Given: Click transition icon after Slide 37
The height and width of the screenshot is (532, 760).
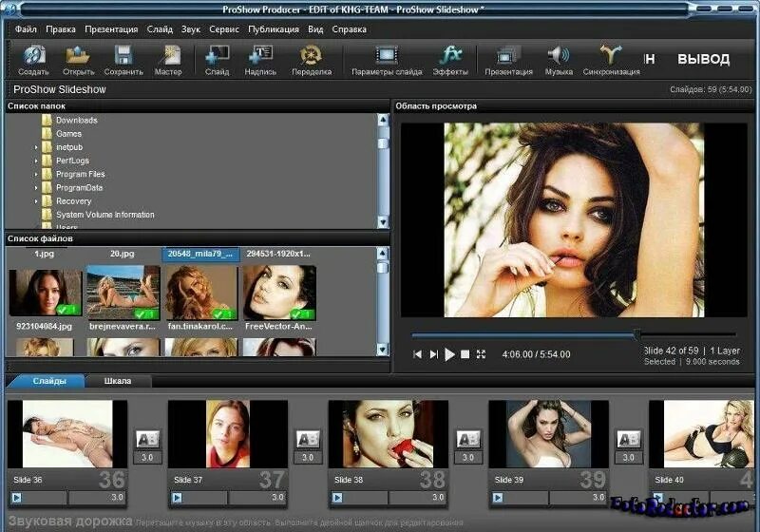Looking at the screenshot, I should pyautogui.click(x=308, y=440).
